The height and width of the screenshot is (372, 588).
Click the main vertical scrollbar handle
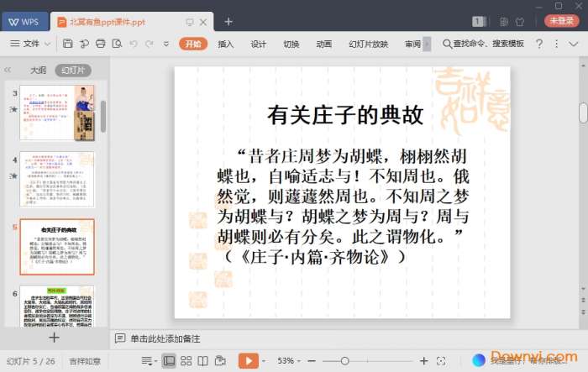(x=583, y=113)
